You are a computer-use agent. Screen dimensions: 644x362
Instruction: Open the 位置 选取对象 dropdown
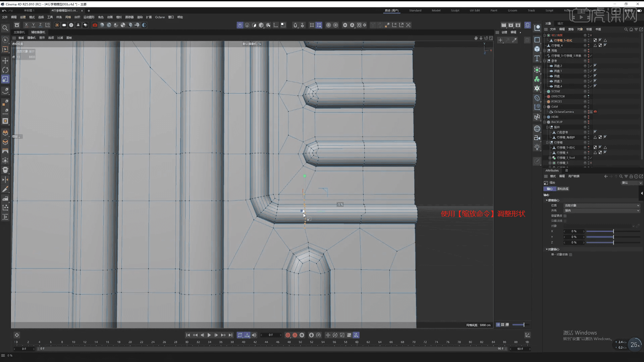coord(602,206)
